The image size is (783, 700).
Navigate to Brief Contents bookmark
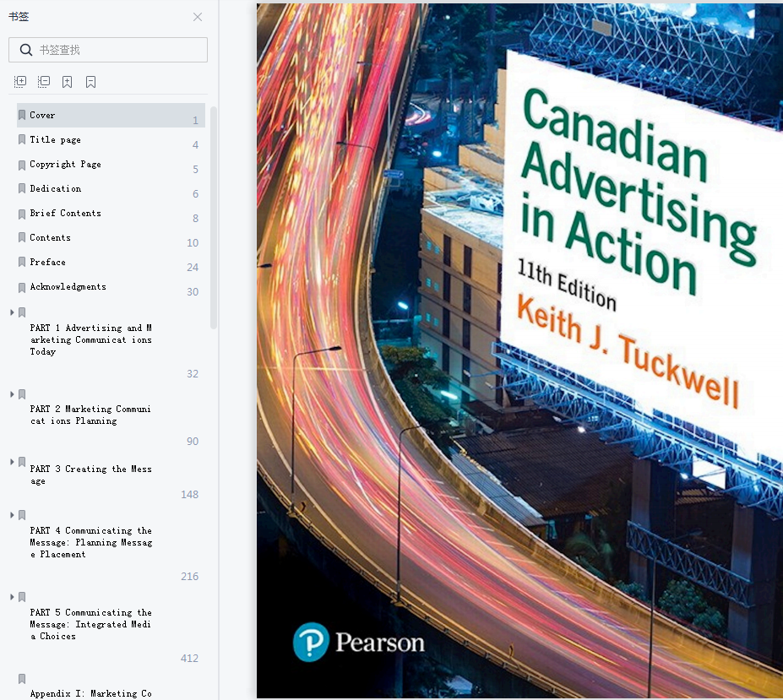pos(65,213)
